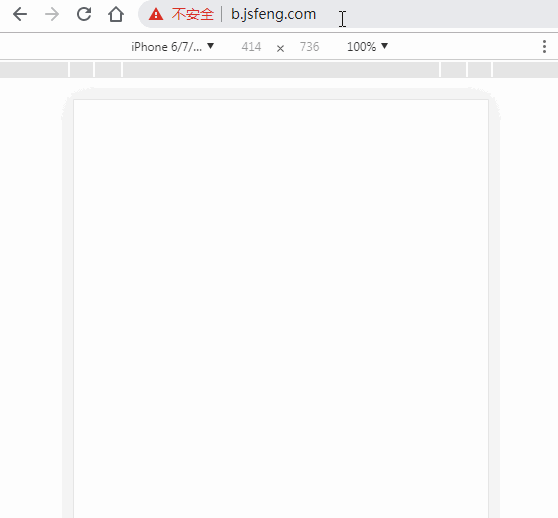Go back using the back arrow
Viewport: 558px width, 518px height.
pyautogui.click(x=20, y=15)
